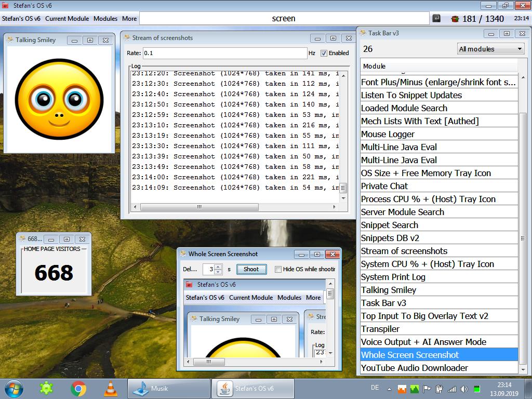The image size is (532, 399).
Task: Open the Modules menu in the top bar
Action: [105, 19]
